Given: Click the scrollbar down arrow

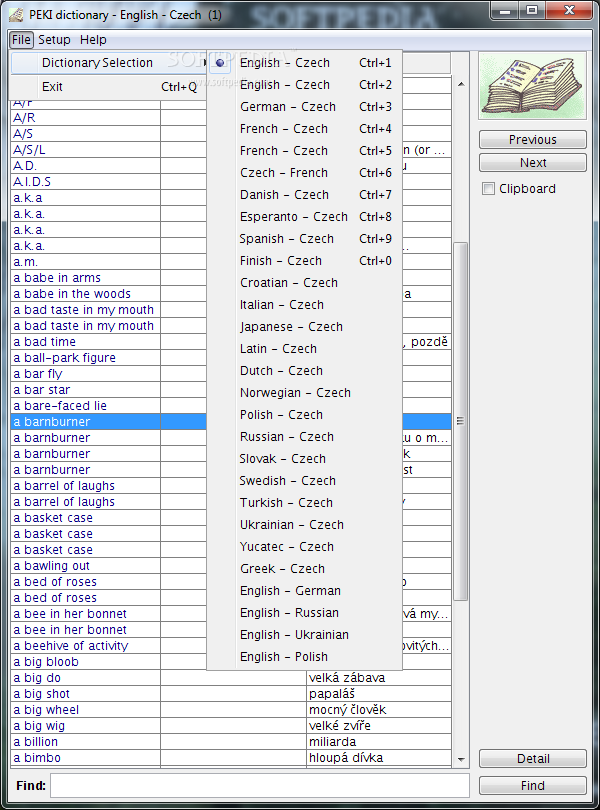Looking at the screenshot, I should pyautogui.click(x=461, y=759).
